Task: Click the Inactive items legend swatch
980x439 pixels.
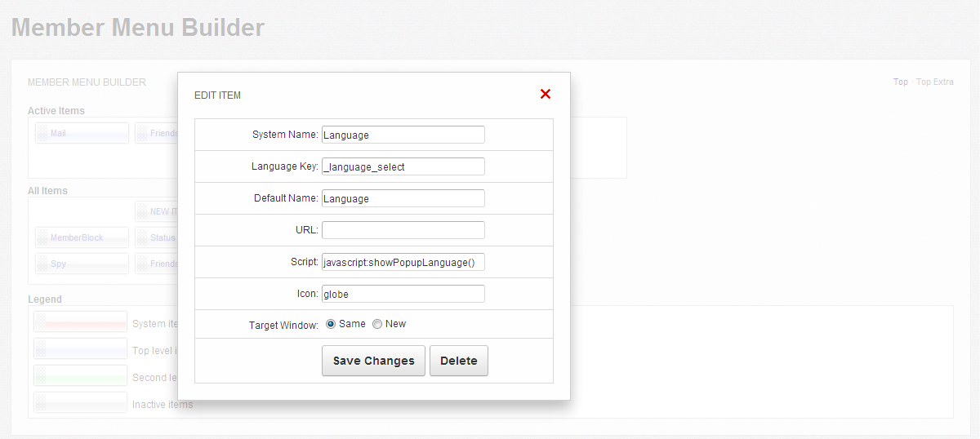Action: [x=80, y=403]
